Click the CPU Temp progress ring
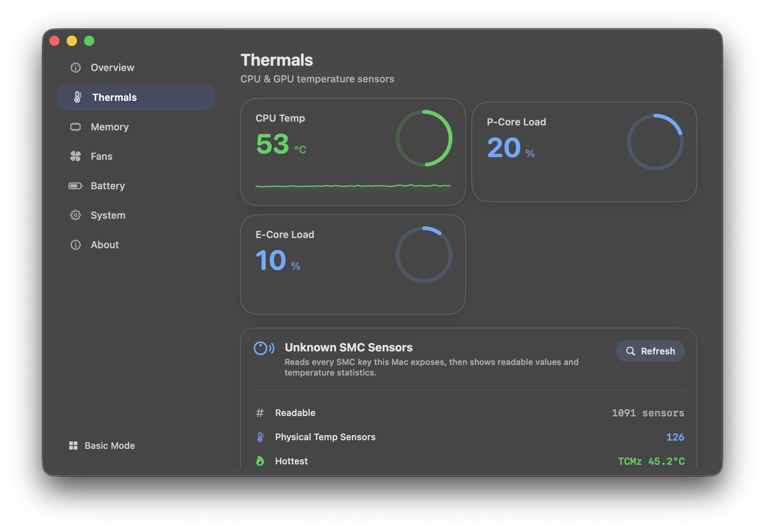This screenshot has height=532, width=765. [x=424, y=138]
